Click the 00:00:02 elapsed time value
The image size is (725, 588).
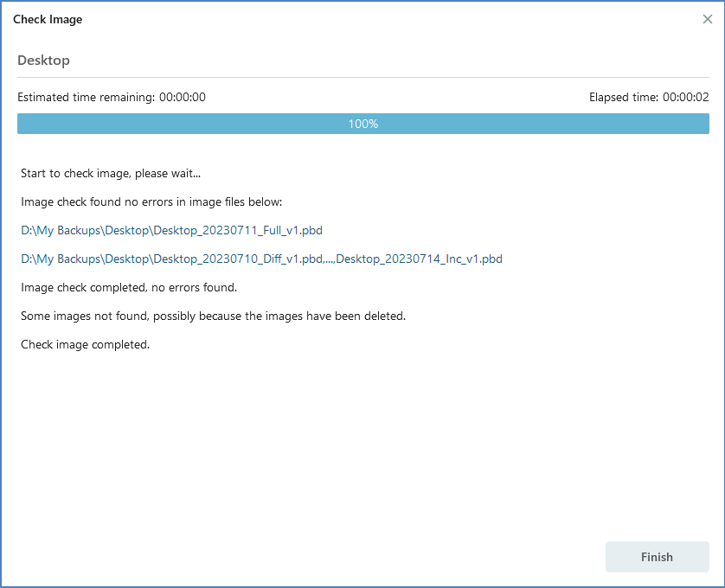pos(686,98)
